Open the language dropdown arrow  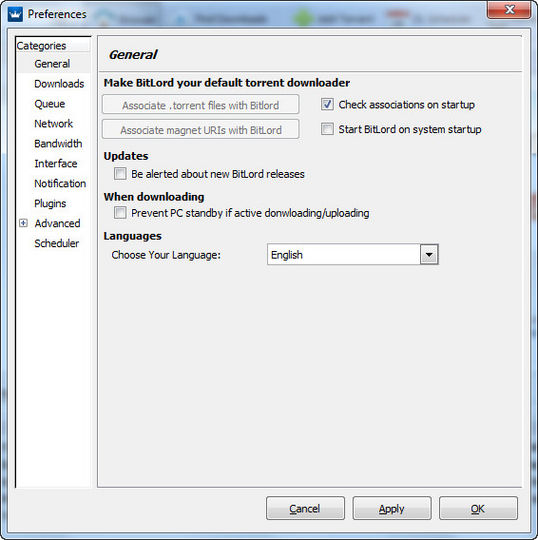(x=429, y=255)
